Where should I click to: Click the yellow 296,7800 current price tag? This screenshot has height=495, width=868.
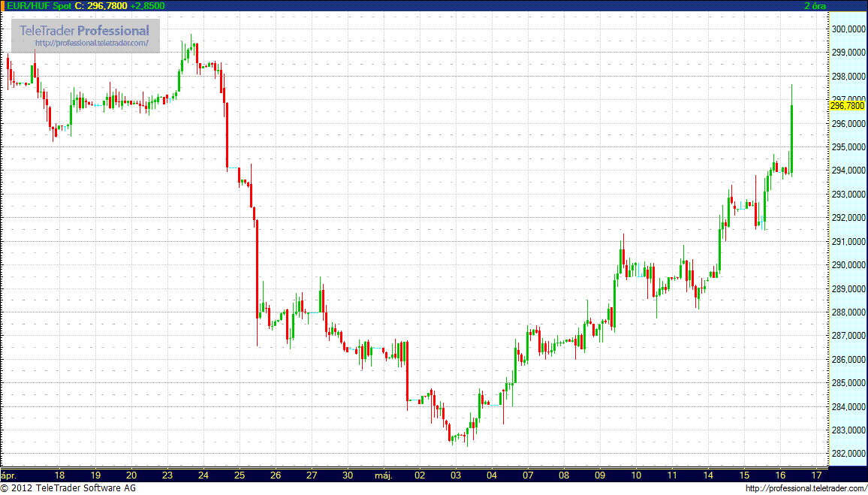(x=848, y=105)
